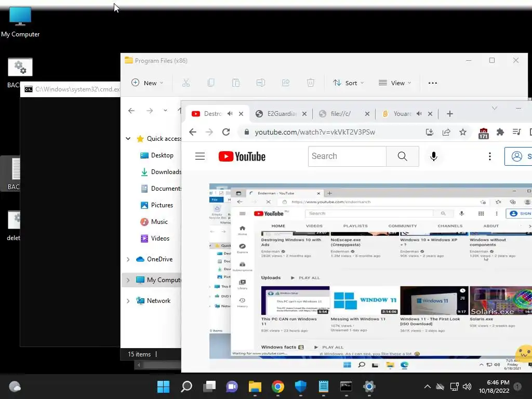Expand the OneDrive tree node
The height and width of the screenshot is (399, 532).
[128, 259]
